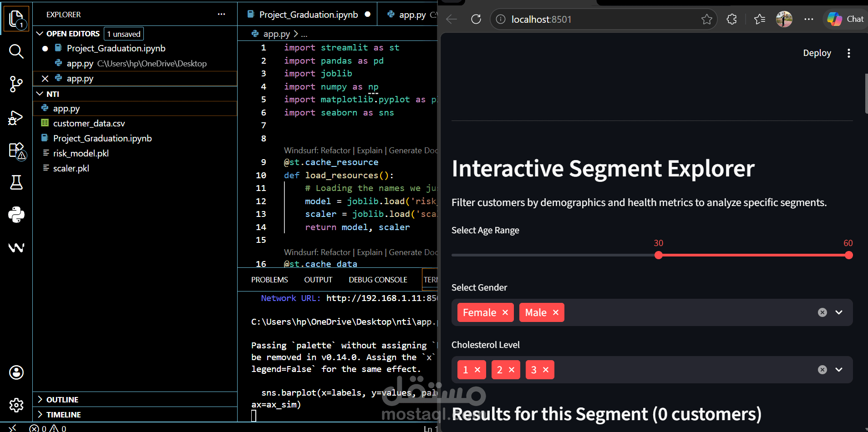
Task: Click Refactor code lens above line 16
Action: tap(335, 252)
